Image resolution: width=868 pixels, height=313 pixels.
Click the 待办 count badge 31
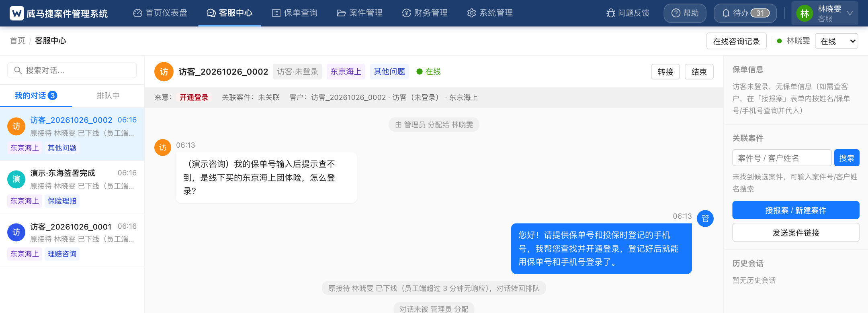coord(760,13)
